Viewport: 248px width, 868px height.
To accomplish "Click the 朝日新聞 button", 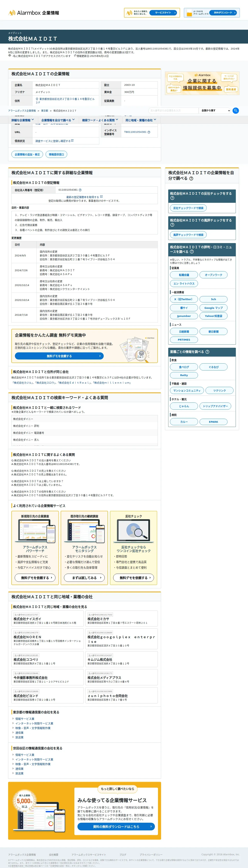I will 214,332.
